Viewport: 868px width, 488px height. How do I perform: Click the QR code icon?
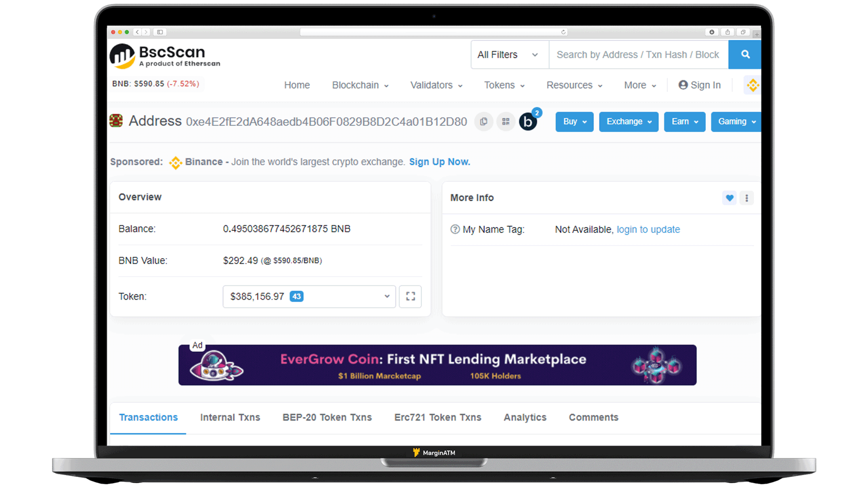505,122
